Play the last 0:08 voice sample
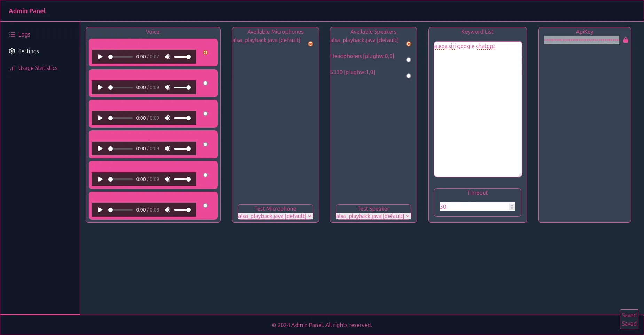The width and height of the screenshot is (644, 335). point(100,210)
